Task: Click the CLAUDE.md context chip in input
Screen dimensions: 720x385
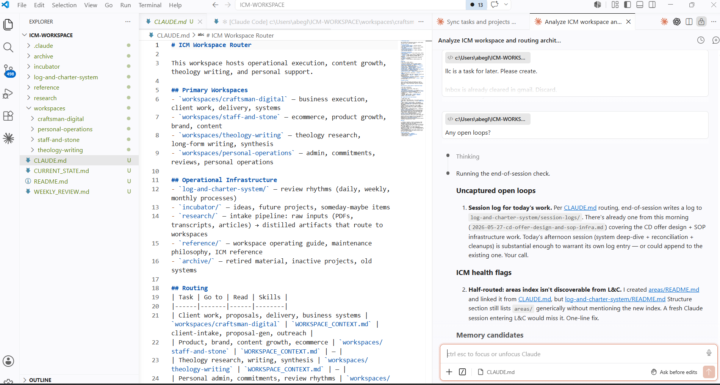Action: tap(496, 372)
